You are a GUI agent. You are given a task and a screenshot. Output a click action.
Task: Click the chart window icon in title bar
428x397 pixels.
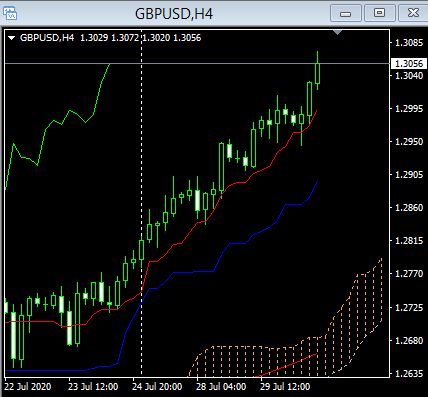(10, 13)
